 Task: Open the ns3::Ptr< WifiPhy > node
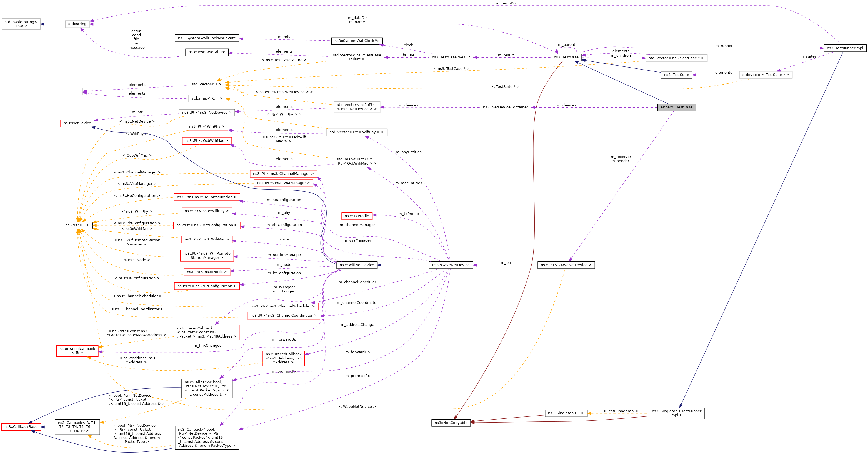coord(207,127)
